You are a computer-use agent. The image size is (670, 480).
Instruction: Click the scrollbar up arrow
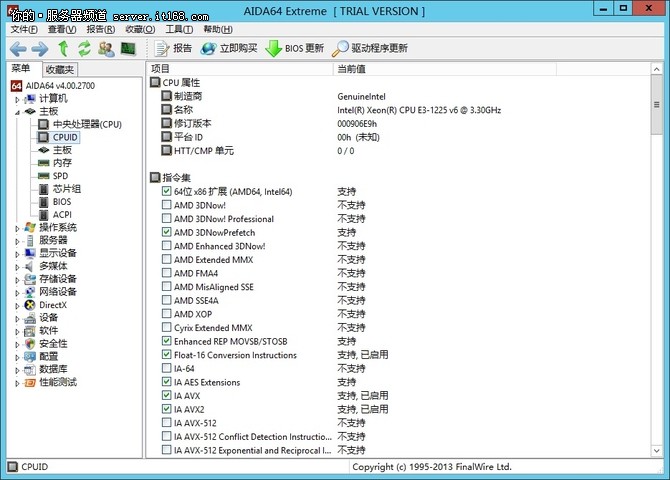click(656, 69)
